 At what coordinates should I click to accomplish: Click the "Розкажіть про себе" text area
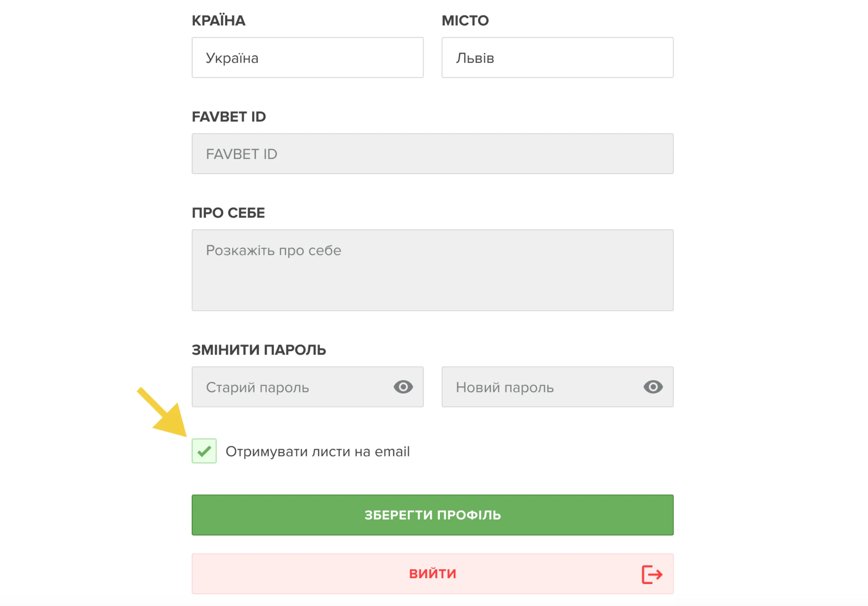click(x=433, y=270)
